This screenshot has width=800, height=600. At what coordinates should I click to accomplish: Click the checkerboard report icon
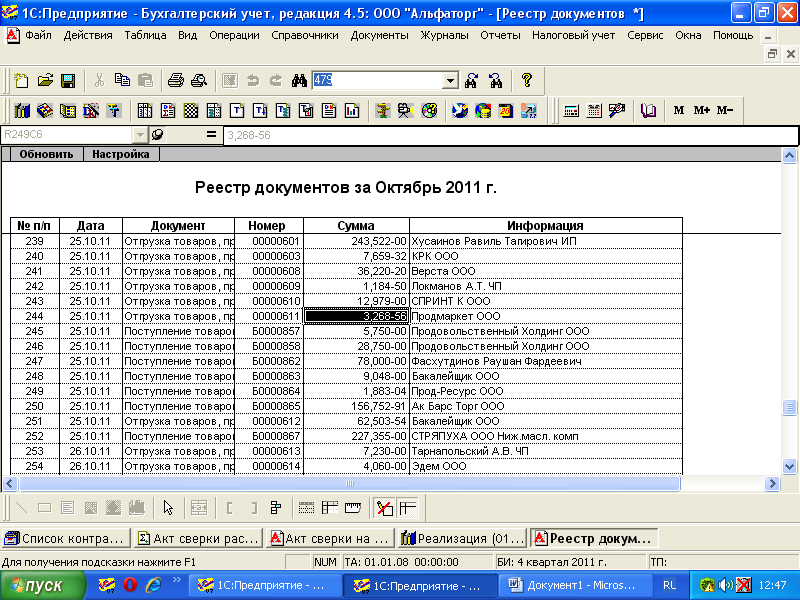tap(191, 110)
